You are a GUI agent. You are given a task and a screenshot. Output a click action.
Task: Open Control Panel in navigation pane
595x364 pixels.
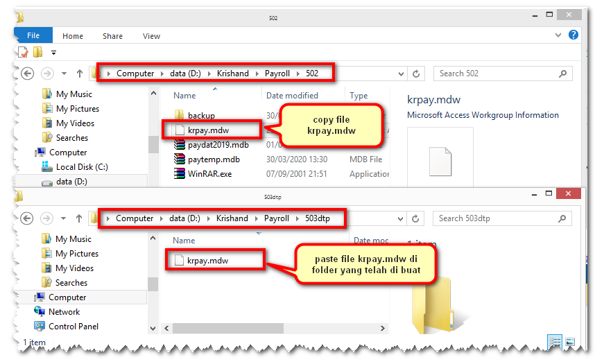tap(73, 327)
